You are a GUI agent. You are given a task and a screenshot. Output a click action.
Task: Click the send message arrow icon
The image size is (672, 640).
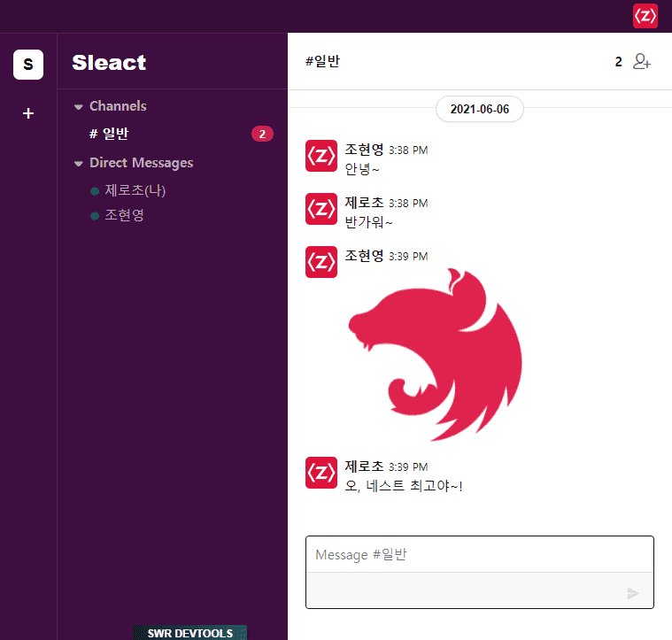[x=632, y=593]
